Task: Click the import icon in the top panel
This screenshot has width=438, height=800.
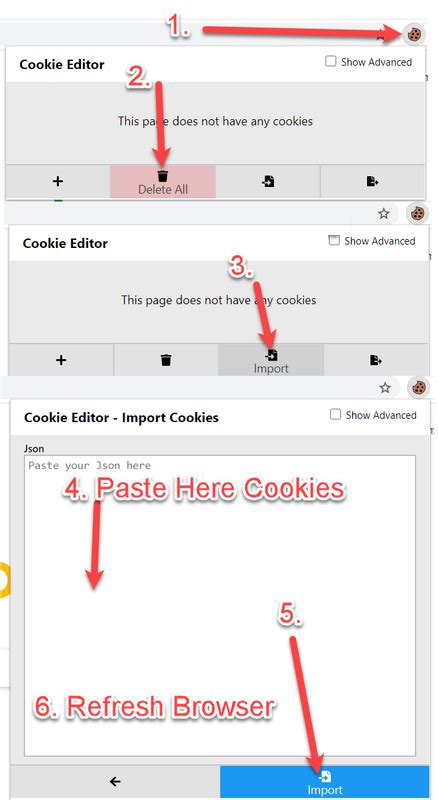Action: (x=268, y=181)
